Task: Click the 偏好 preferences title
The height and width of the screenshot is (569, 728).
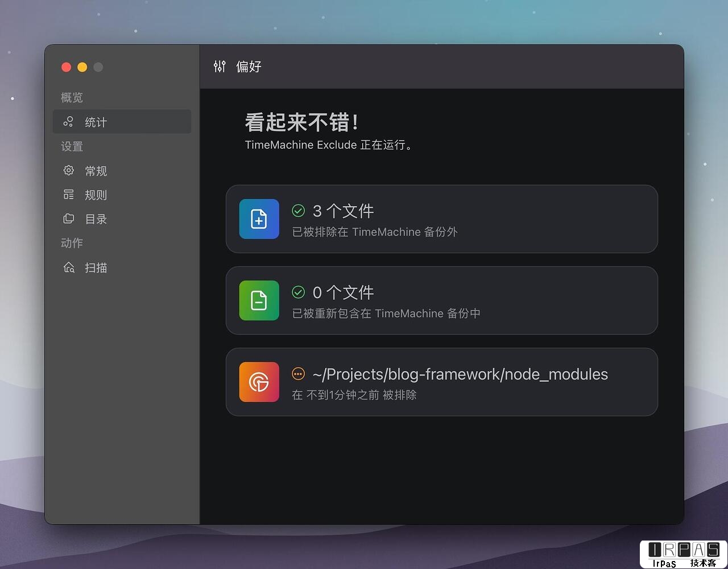Action: point(249,67)
